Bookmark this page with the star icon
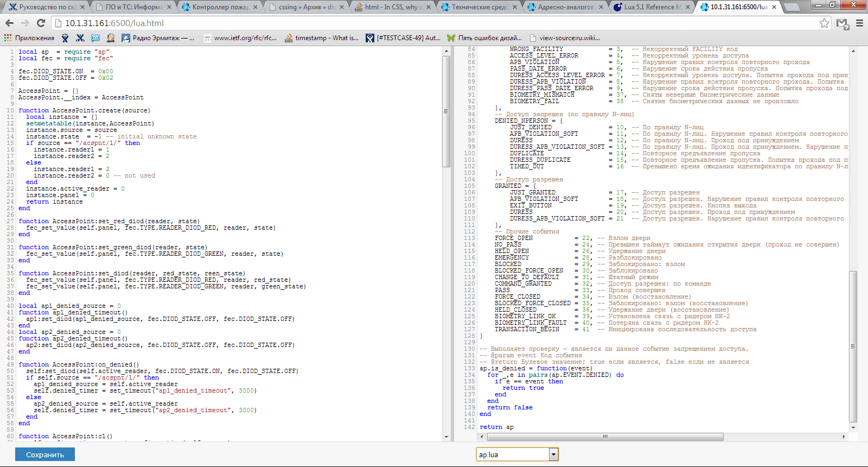This screenshot has height=467, width=868. click(x=824, y=23)
